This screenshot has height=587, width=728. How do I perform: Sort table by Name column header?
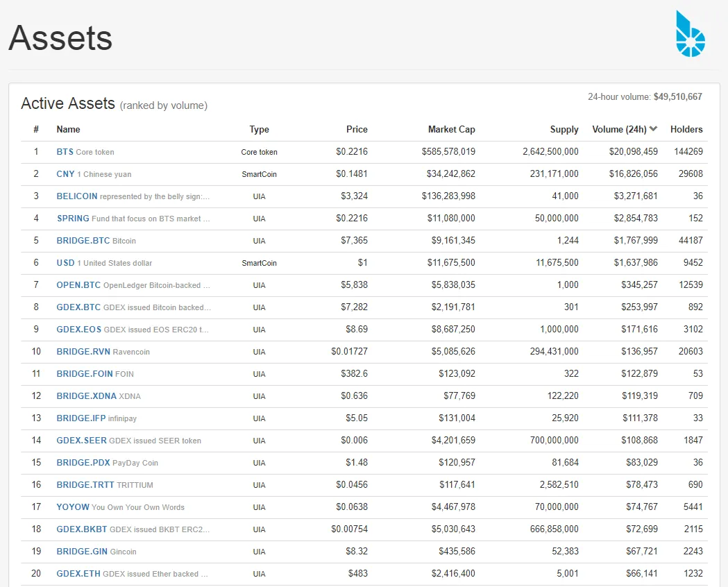point(68,130)
